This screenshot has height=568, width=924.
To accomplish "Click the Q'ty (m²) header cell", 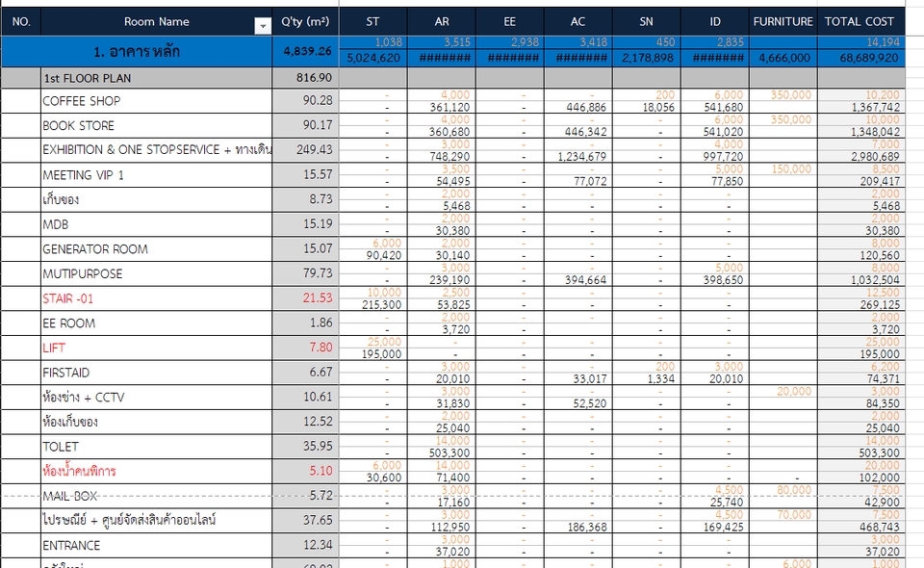I will [x=304, y=21].
